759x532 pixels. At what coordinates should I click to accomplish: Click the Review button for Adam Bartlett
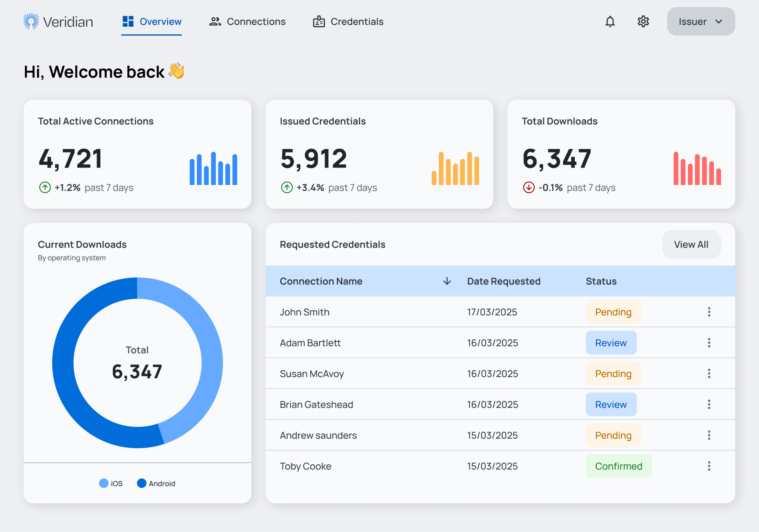(611, 343)
